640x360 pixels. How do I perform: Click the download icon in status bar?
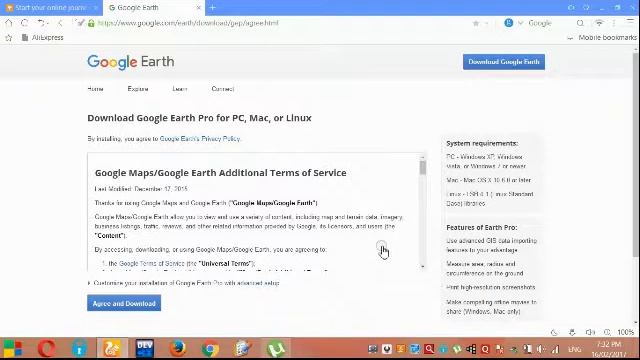572,332
